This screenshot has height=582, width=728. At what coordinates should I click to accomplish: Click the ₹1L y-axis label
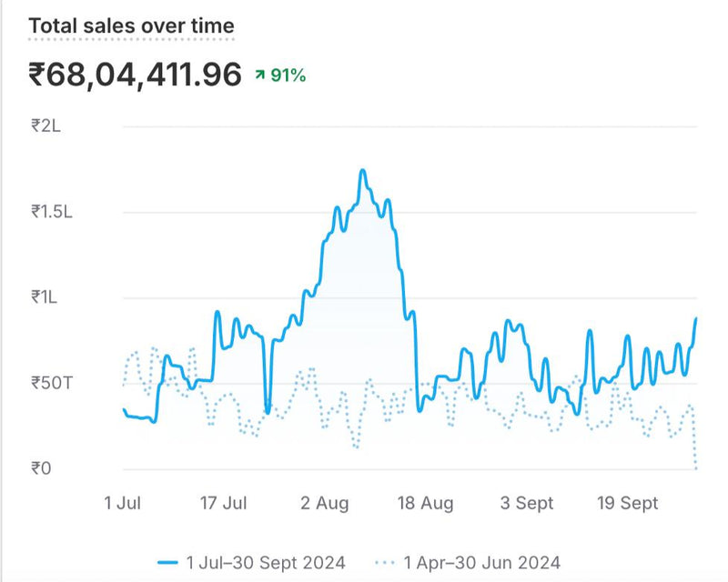tap(45, 296)
